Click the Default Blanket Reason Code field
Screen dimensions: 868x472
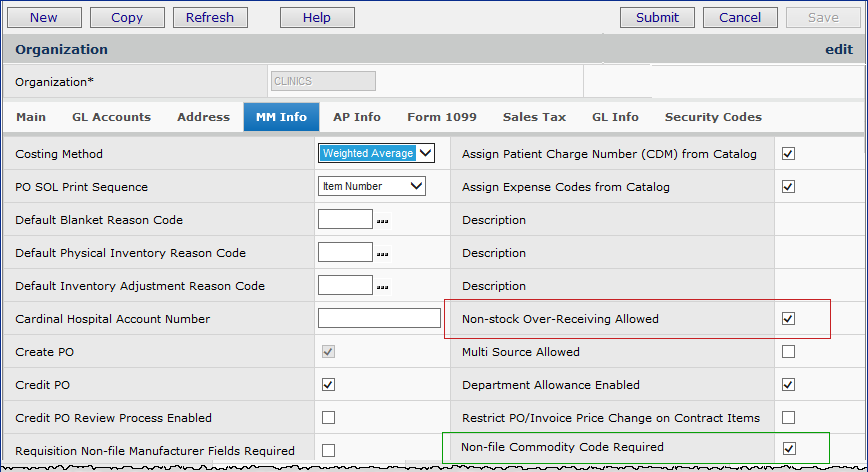coord(345,220)
